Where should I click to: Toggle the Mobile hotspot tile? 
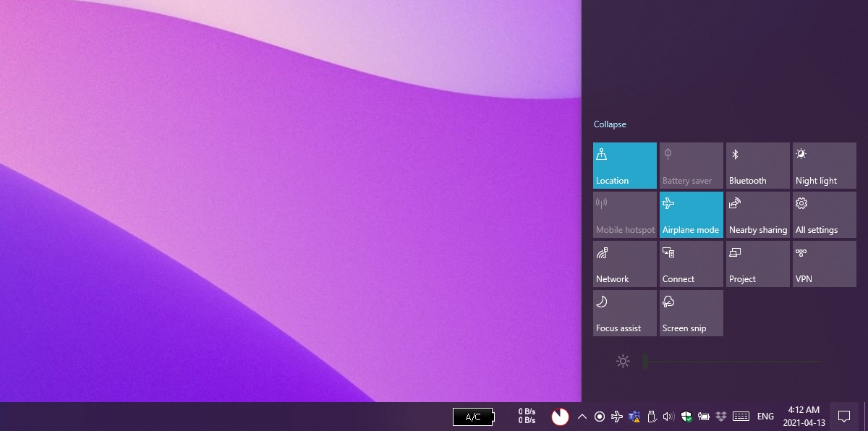pyautogui.click(x=625, y=215)
